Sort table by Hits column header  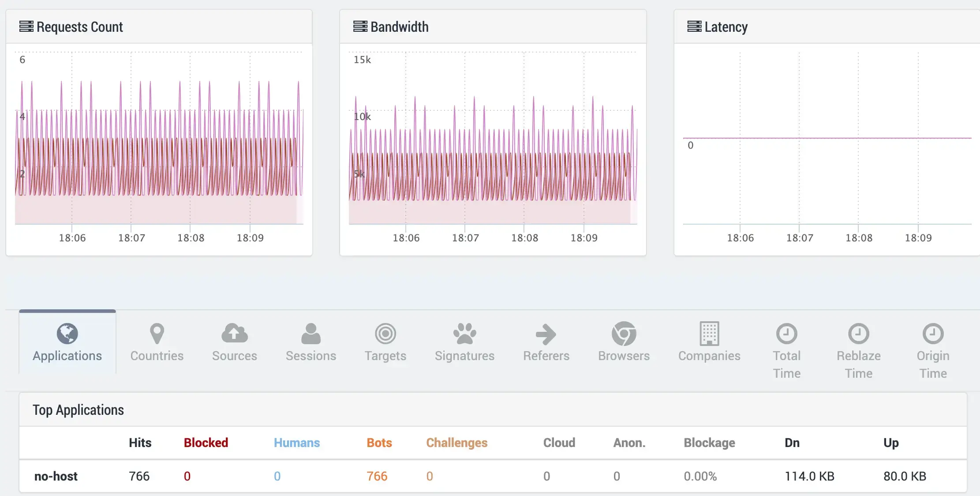point(140,443)
